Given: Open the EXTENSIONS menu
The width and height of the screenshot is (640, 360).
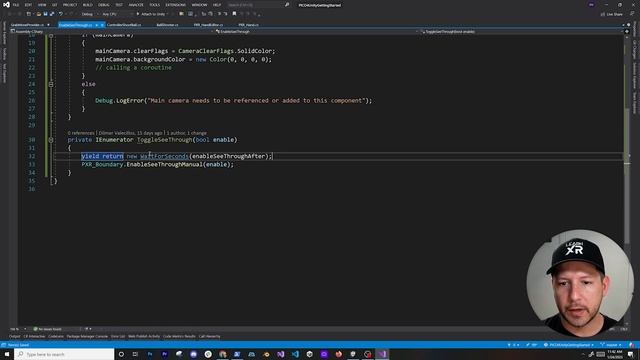Looking at the screenshot, I should click(x=176, y=5).
